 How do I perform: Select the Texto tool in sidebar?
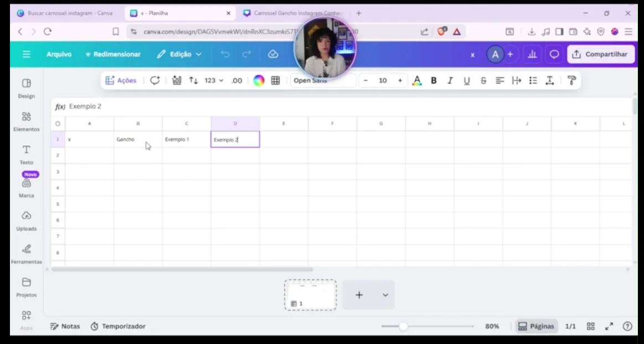(26, 155)
